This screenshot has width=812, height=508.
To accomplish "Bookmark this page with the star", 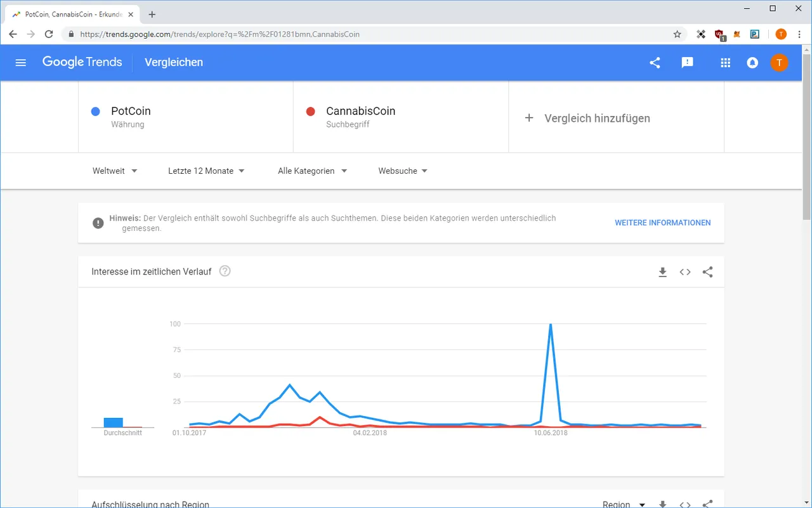I will pos(677,34).
